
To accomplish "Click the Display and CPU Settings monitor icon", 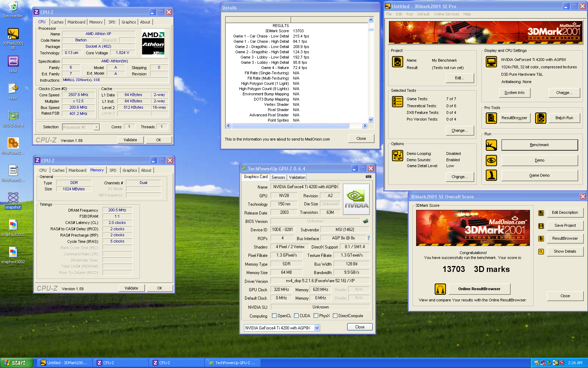I will (491, 62).
